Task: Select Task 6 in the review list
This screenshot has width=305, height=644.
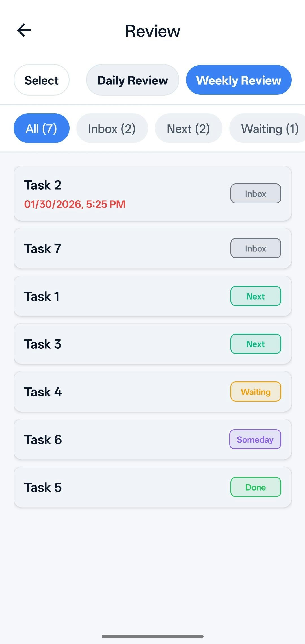Action: click(x=113, y=439)
